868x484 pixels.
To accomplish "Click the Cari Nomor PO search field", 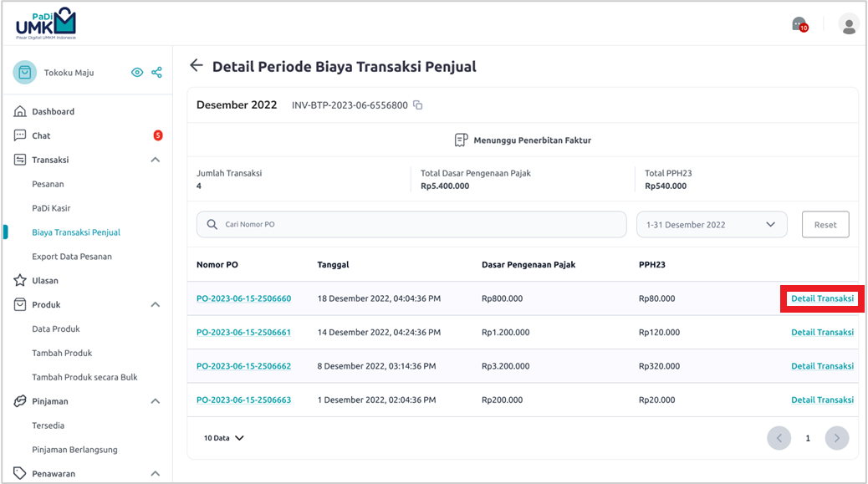I will [x=411, y=225].
